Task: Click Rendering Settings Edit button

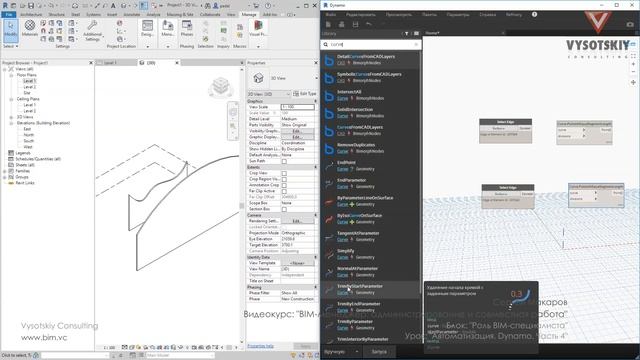Action: pyautogui.click(x=297, y=221)
